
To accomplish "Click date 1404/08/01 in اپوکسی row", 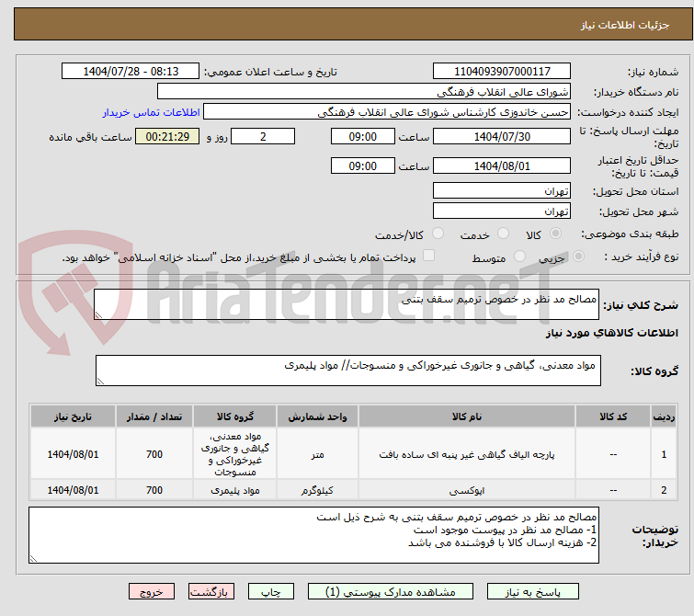I will 73,491.
